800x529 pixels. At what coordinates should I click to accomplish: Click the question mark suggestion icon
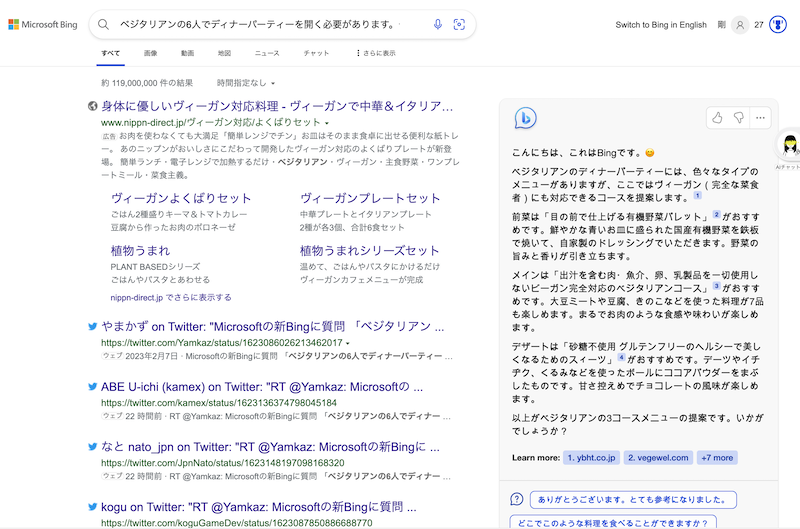[516, 499]
